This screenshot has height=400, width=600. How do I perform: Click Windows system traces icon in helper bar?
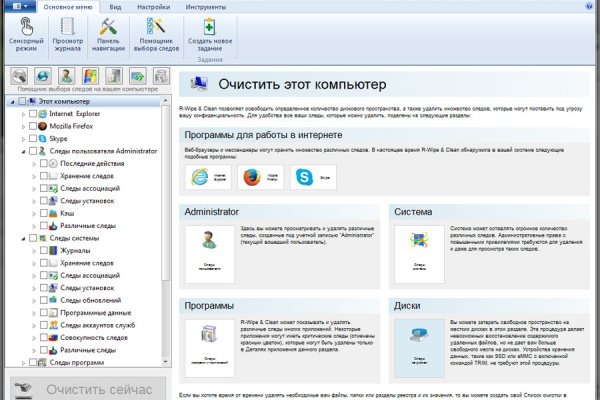coord(90,76)
